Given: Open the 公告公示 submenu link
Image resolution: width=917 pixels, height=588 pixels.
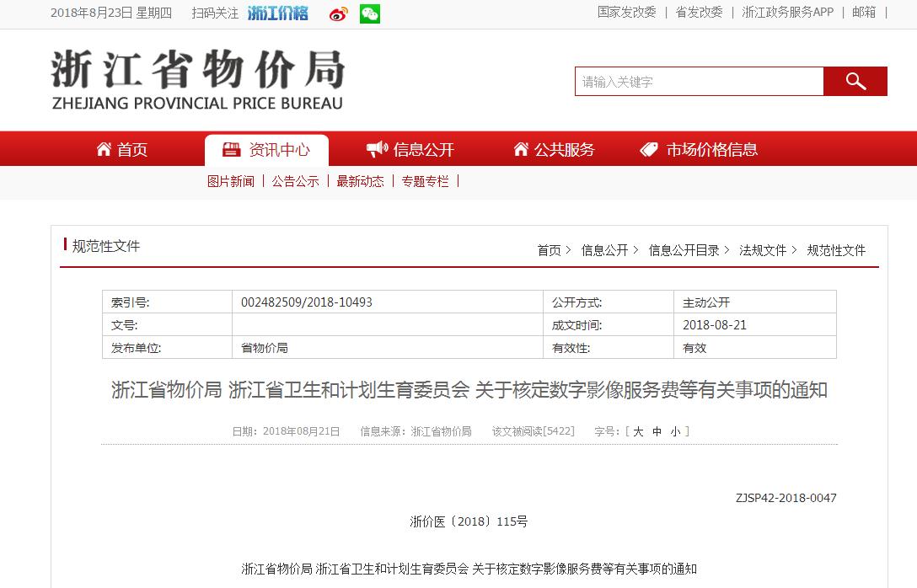Looking at the screenshot, I should click(x=295, y=181).
